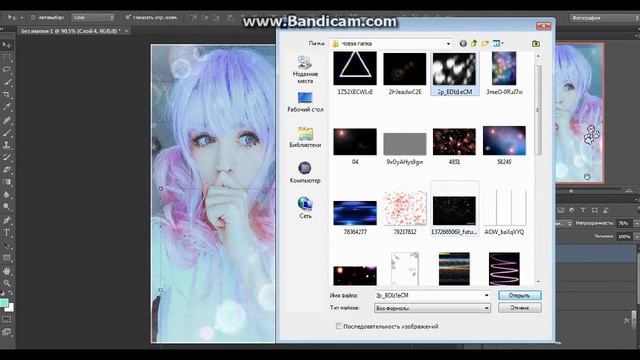This screenshot has width=640, height=360.
Task: Enable Последовательность изображений checkbox
Action: tap(338, 326)
